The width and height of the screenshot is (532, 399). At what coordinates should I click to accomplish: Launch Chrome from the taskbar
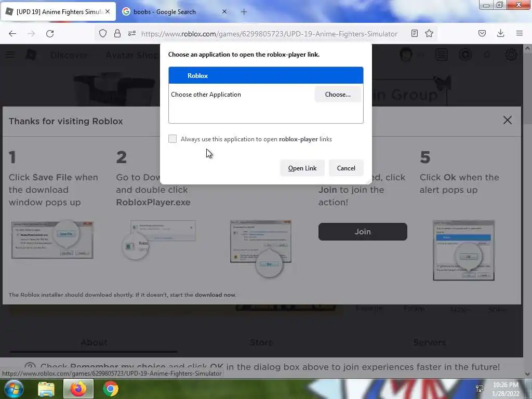[111, 389]
